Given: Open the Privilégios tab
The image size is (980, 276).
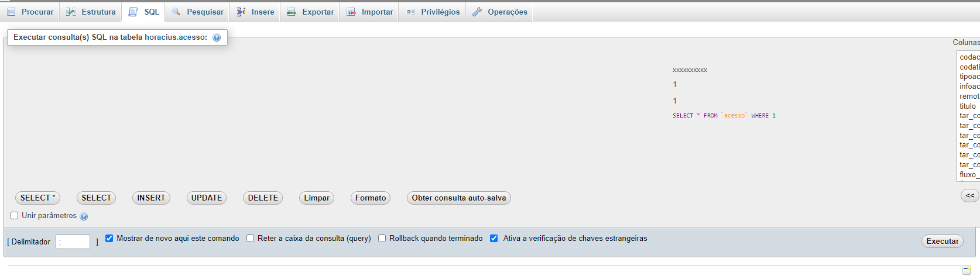Looking at the screenshot, I should click(x=433, y=12).
